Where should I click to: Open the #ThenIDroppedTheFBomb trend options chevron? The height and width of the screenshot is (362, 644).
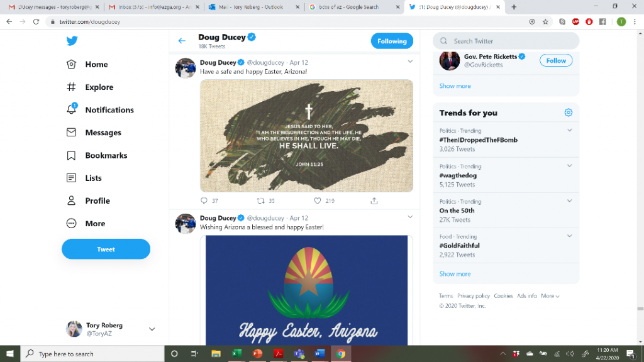pyautogui.click(x=569, y=131)
